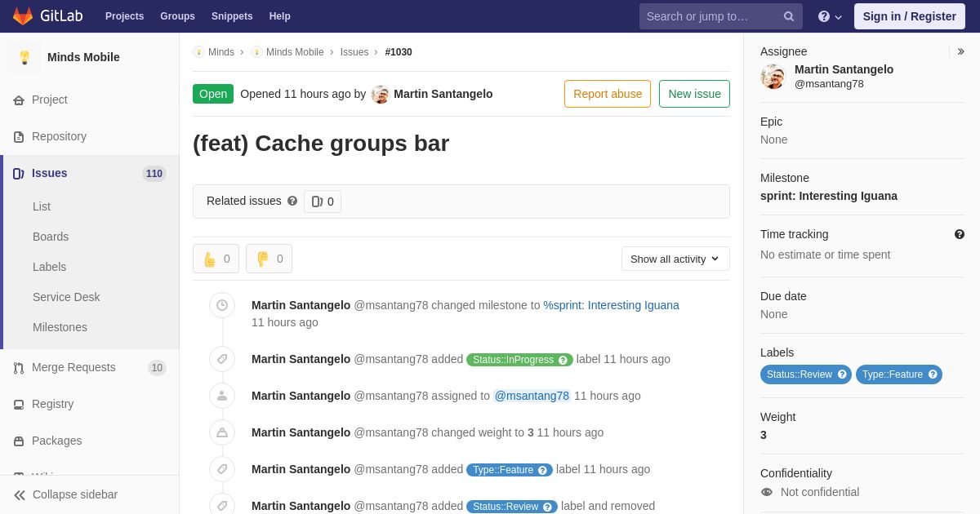Click the Minds Mobile project title in sidebar

83,57
